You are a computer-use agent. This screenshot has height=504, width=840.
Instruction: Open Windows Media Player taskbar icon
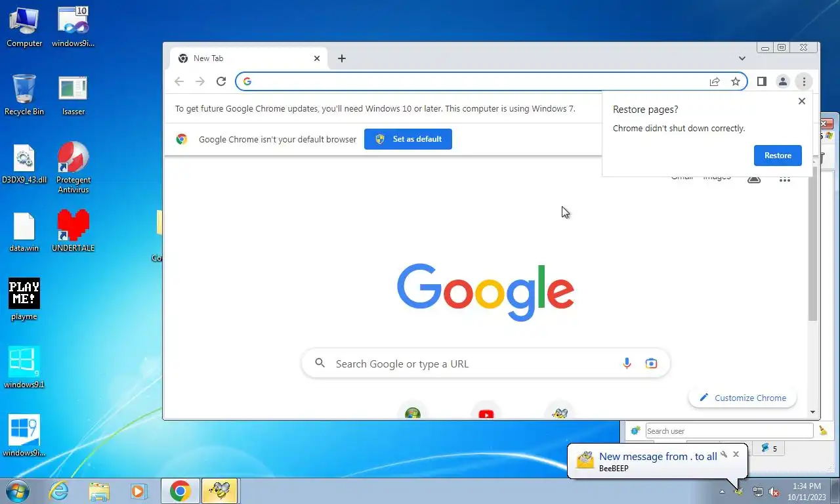pos(138,491)
